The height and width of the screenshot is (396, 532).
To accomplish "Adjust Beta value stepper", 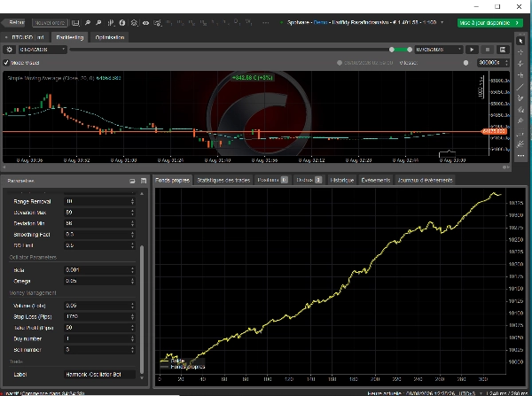I will [133, 270].
